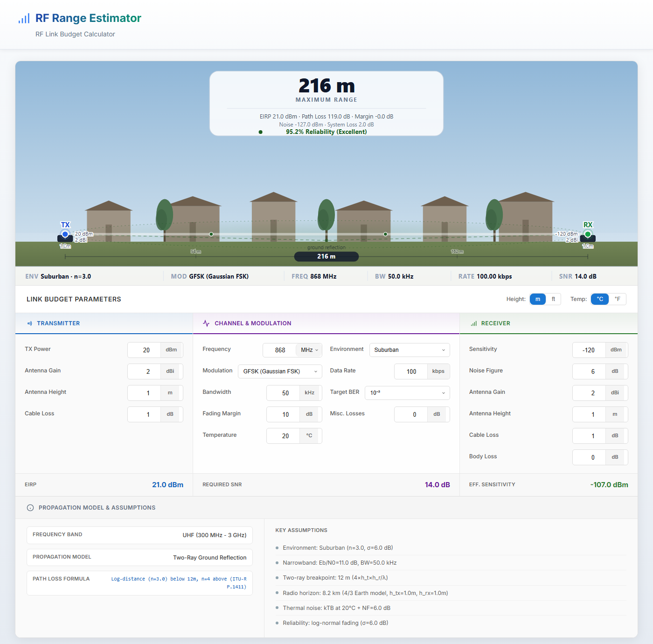Click the TX Power input field
653x644 pixels.
tap(144, 350)
